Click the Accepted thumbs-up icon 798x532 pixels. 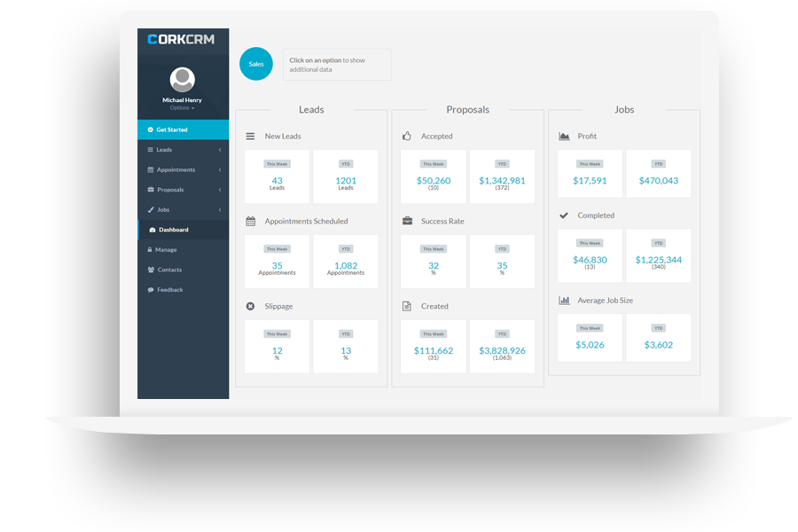click(x=407, y=137)
